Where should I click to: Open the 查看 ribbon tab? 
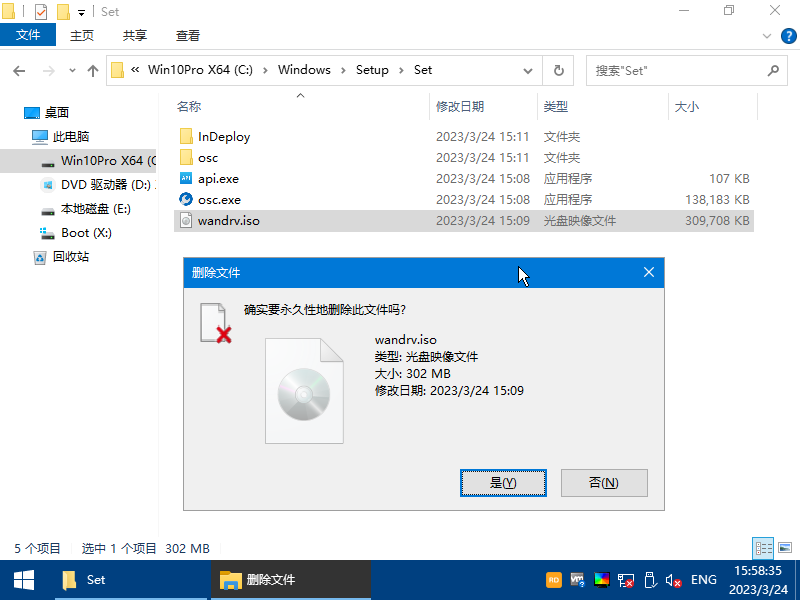coord(187,35)
